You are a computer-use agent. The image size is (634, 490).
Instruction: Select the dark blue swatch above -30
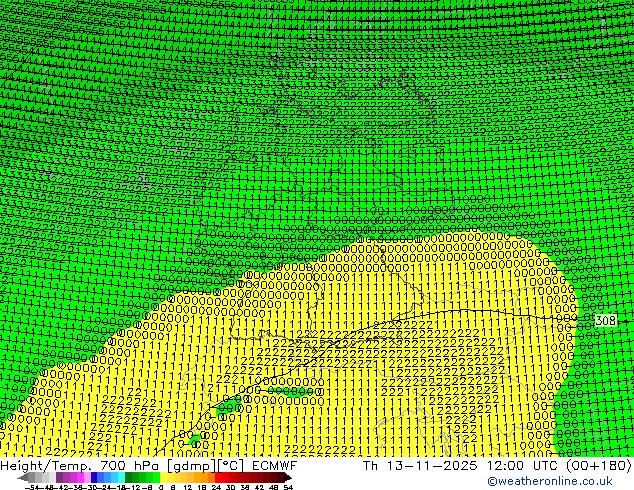(x=94, y=477)
